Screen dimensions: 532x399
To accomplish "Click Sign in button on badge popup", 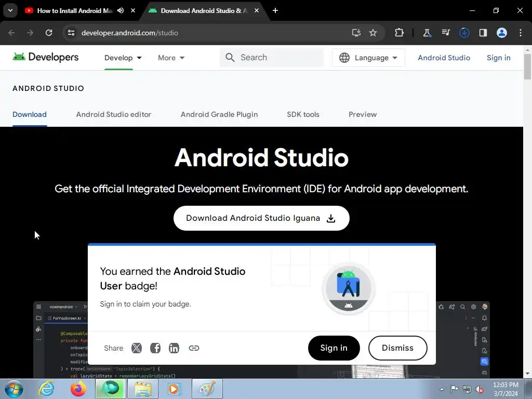I will pos(334,348).
